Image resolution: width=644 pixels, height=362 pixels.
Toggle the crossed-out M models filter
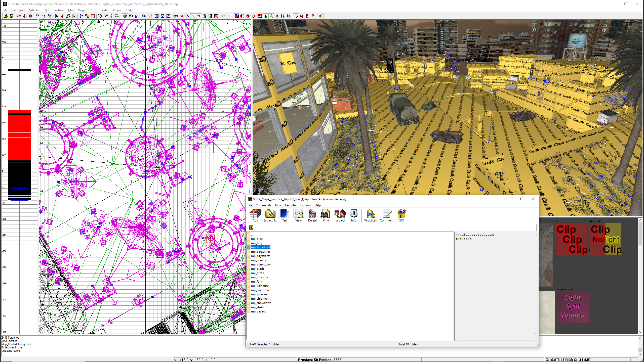(260, 16)
